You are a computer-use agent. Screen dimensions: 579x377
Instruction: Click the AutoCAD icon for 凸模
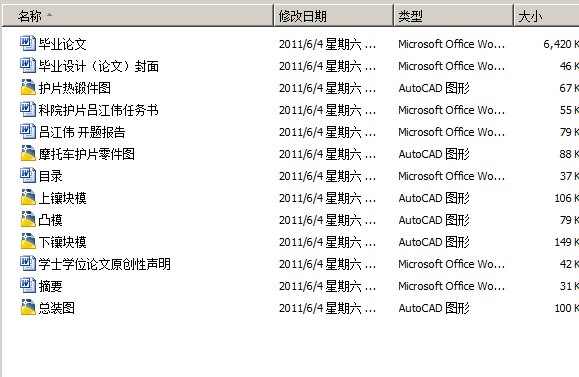(x=28, y=220)
